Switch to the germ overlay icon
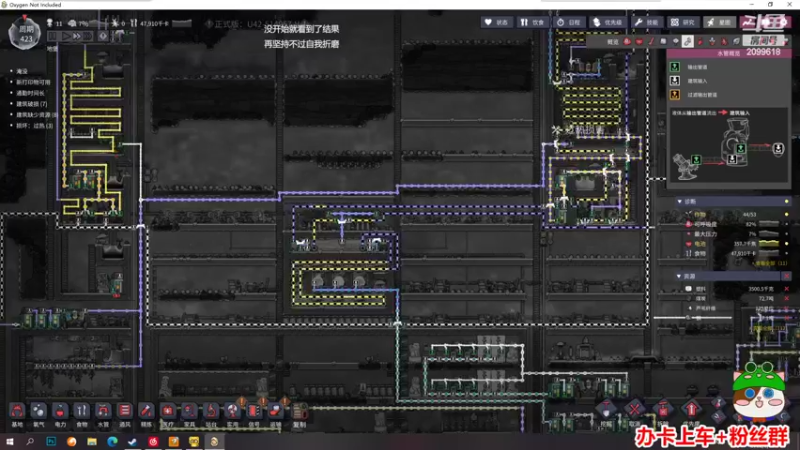800x450 pixels. click(724, 42)
